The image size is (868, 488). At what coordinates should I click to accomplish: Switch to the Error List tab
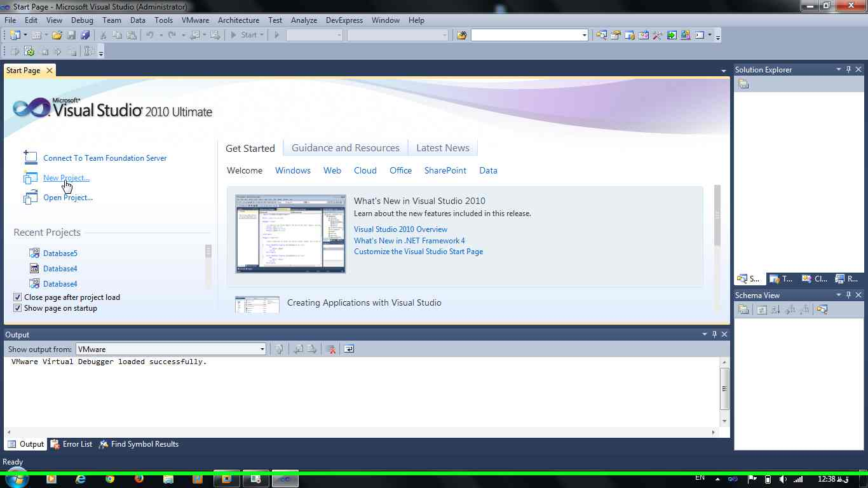(71, 444)
